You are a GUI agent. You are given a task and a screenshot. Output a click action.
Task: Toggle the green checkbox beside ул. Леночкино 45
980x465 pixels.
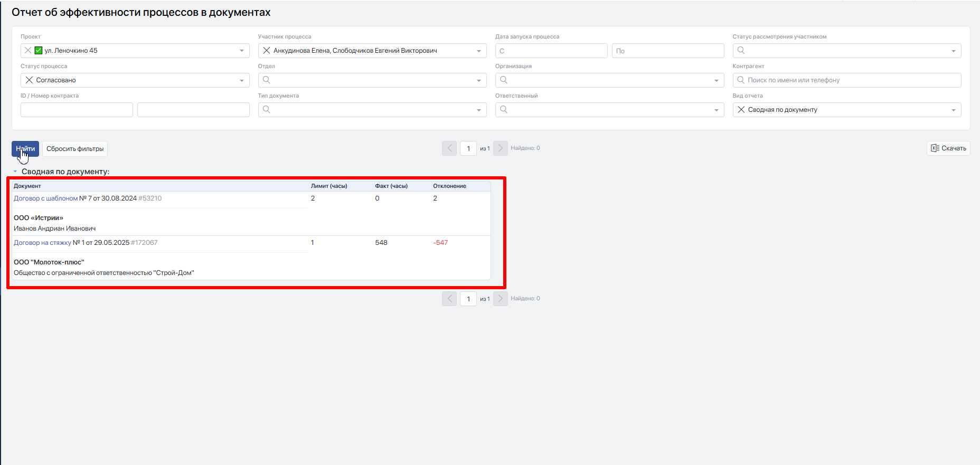pyautogui.click(x=39, y=51)
